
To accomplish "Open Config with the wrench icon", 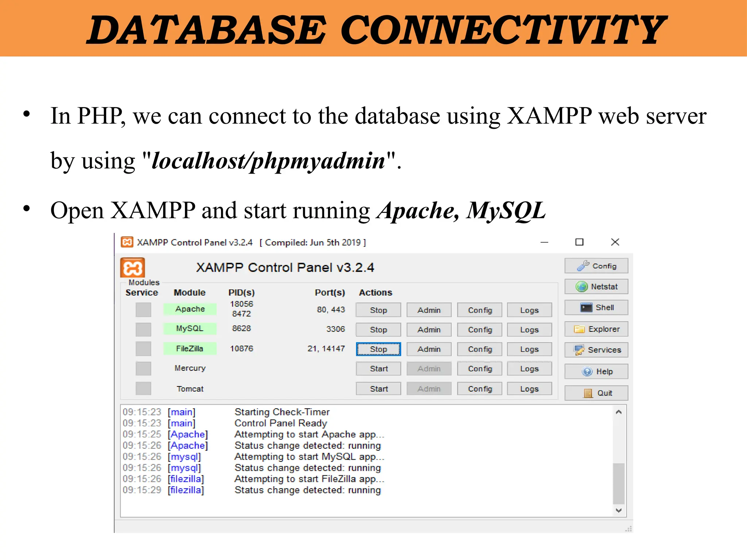I will tap(596, 266).
